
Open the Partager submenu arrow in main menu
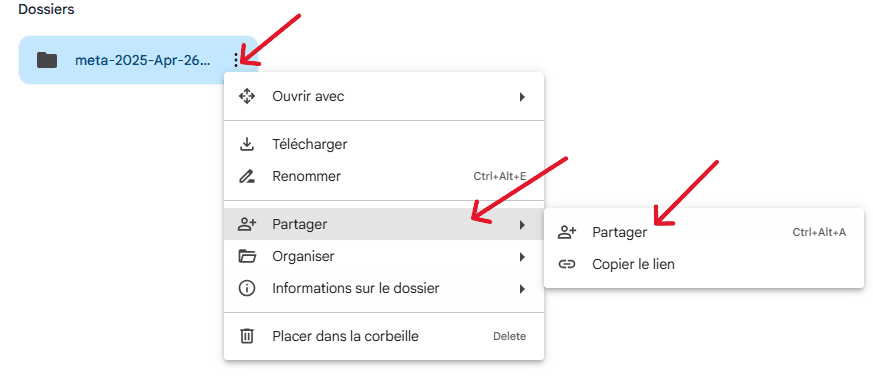522,225
